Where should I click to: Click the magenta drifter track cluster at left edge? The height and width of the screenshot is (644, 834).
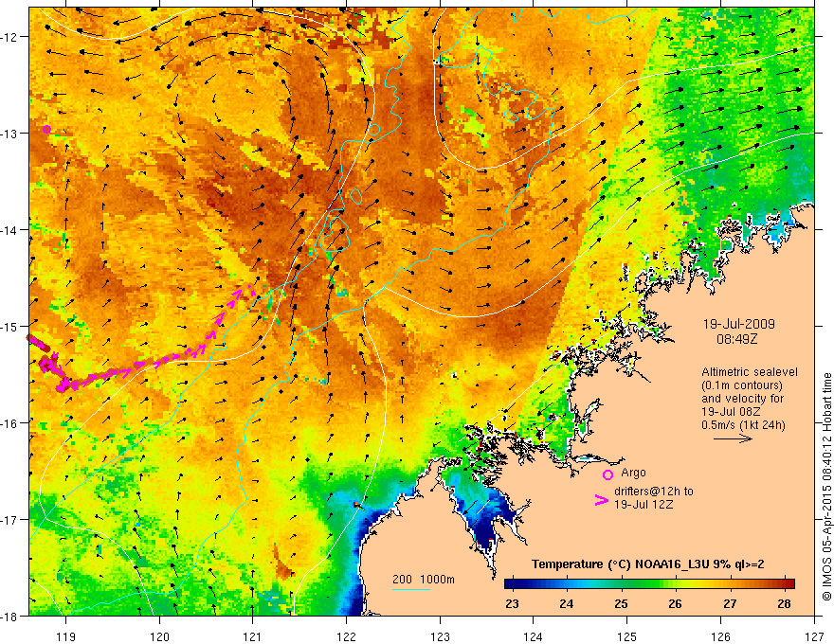50,365
